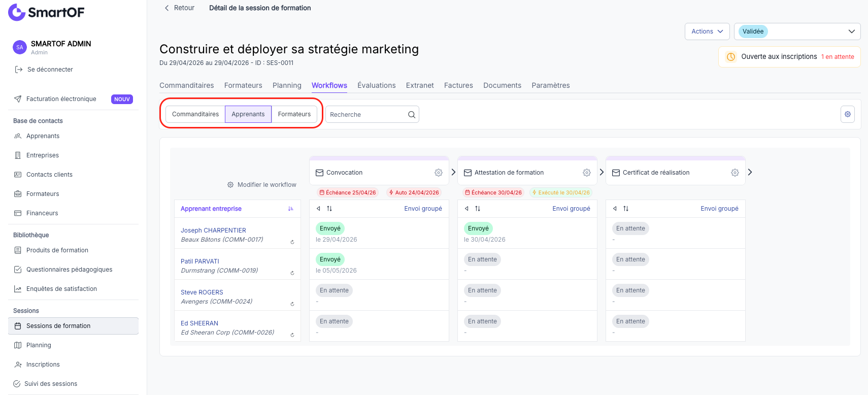Viewport: 868px width, 395px height.
Task: Click Envoi groupé under Certificat de réalisation
Action: click(x=719, y=209)
